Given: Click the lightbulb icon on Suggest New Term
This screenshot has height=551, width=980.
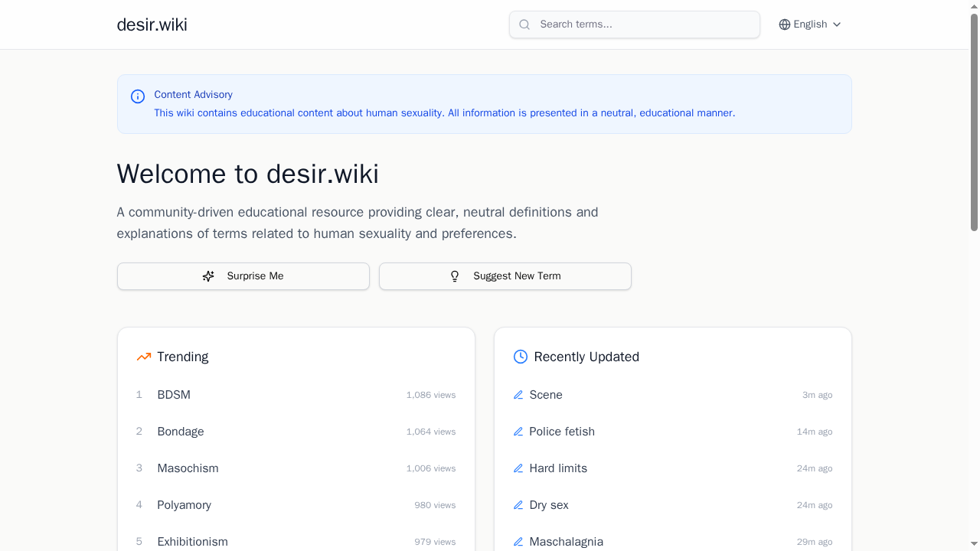Looking at the screenshot, I should pos(455,276).
